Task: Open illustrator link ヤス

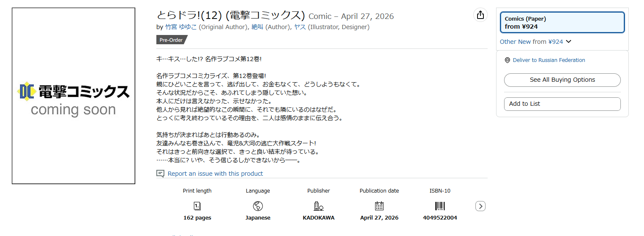Action: (x=300, y=27)
